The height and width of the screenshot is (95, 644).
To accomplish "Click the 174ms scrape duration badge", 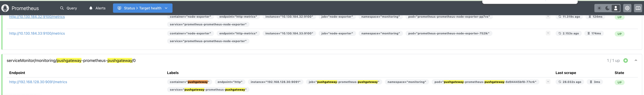I will click(594, 33).
